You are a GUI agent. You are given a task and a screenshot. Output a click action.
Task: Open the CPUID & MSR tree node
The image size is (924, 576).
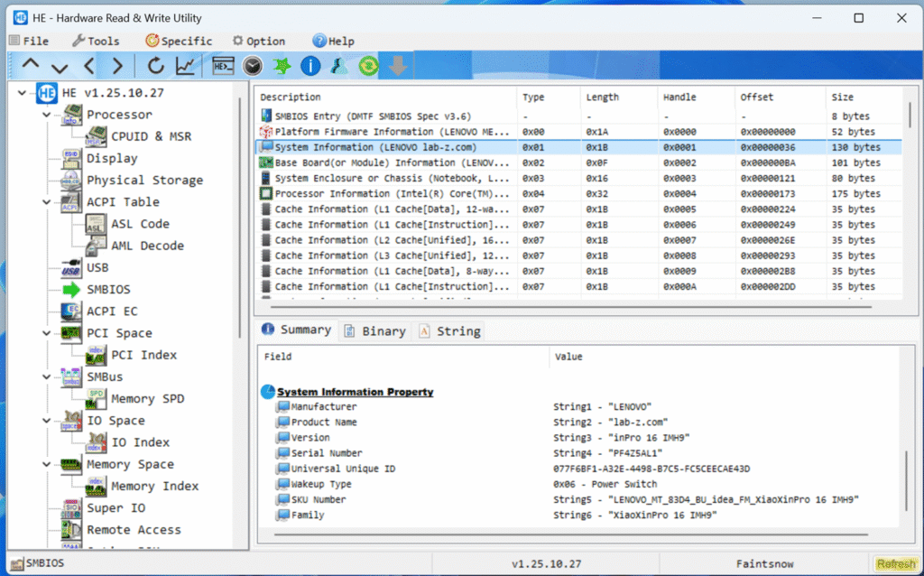(151, 136)
